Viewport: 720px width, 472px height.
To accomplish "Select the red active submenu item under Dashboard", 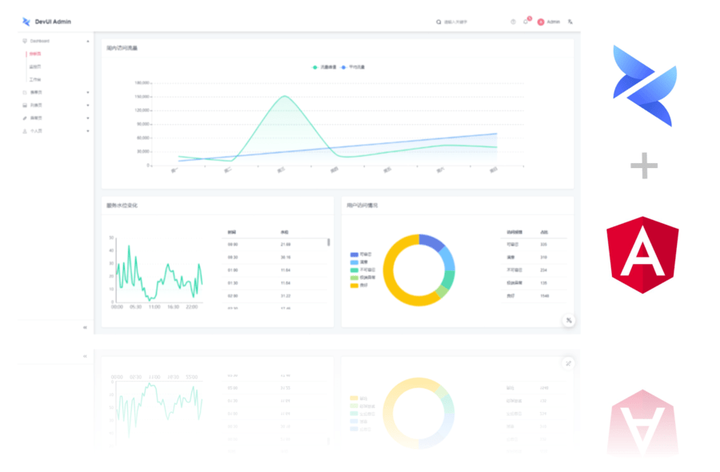I will 35,54.
